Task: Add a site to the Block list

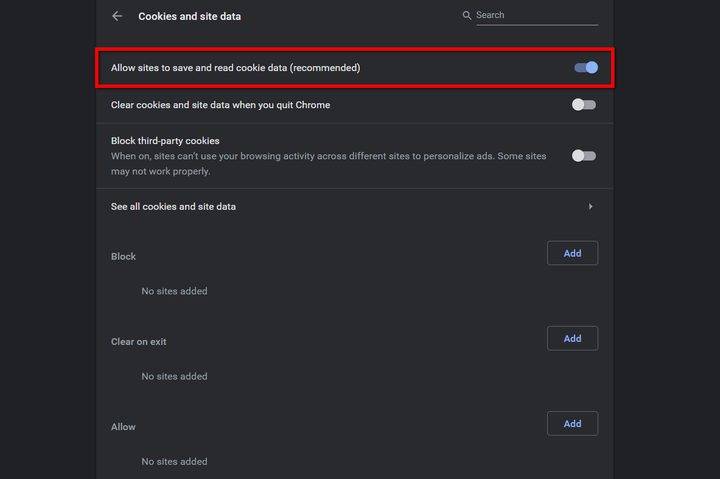Action: click(572, 253)
